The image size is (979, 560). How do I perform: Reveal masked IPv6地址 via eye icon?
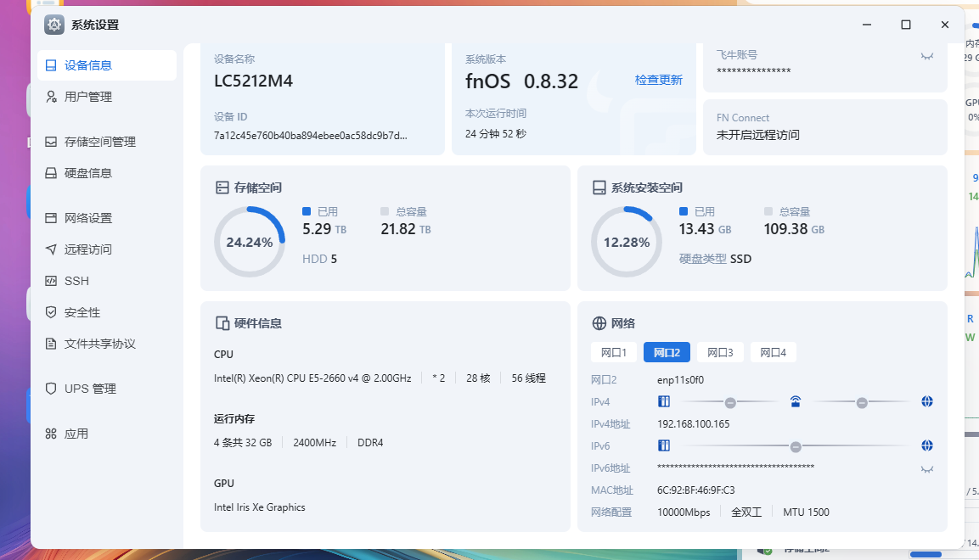[x=927, y=468]
